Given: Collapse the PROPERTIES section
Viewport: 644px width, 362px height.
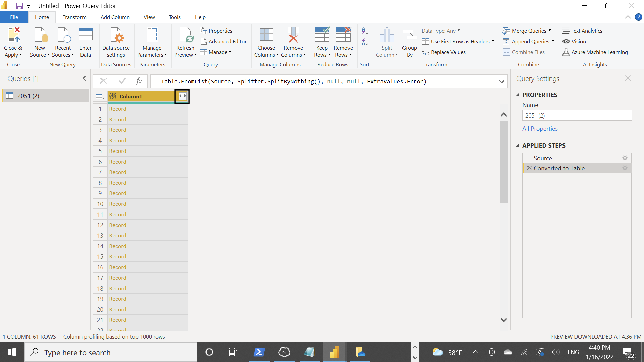Looking at the screenshot, I should [517, 95].
